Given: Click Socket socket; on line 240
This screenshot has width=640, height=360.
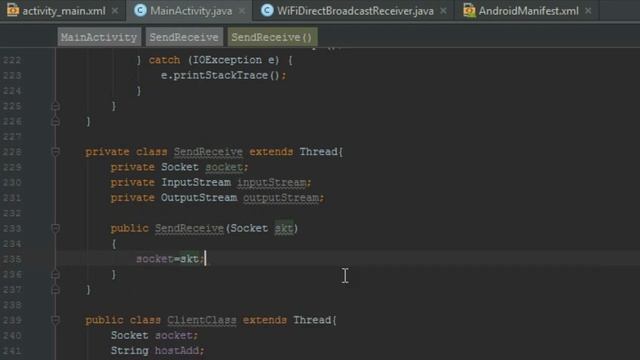Looking at the screenshot, I should (155, 336).
